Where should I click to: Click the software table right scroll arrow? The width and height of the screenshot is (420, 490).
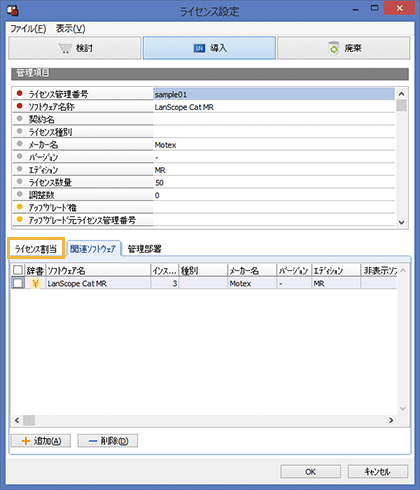(x=391, y=420)
